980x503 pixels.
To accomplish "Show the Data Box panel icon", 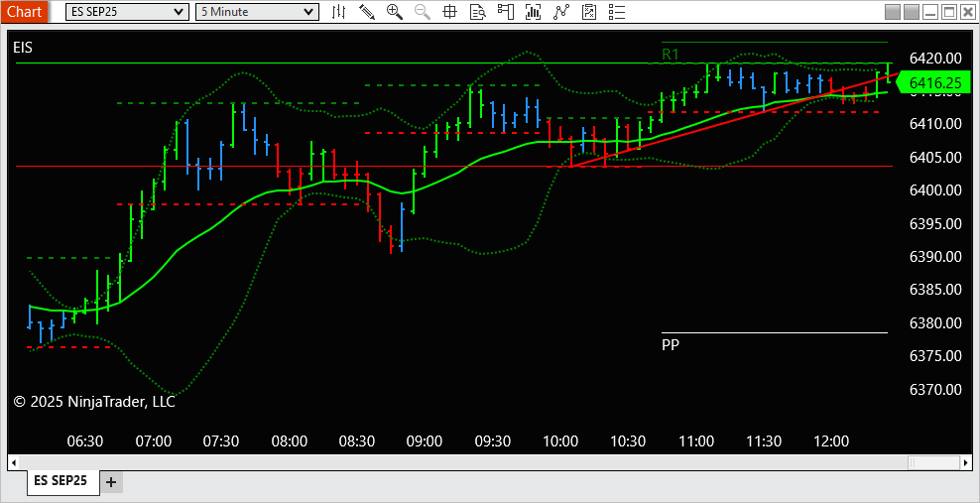I will tap(478, 11).
